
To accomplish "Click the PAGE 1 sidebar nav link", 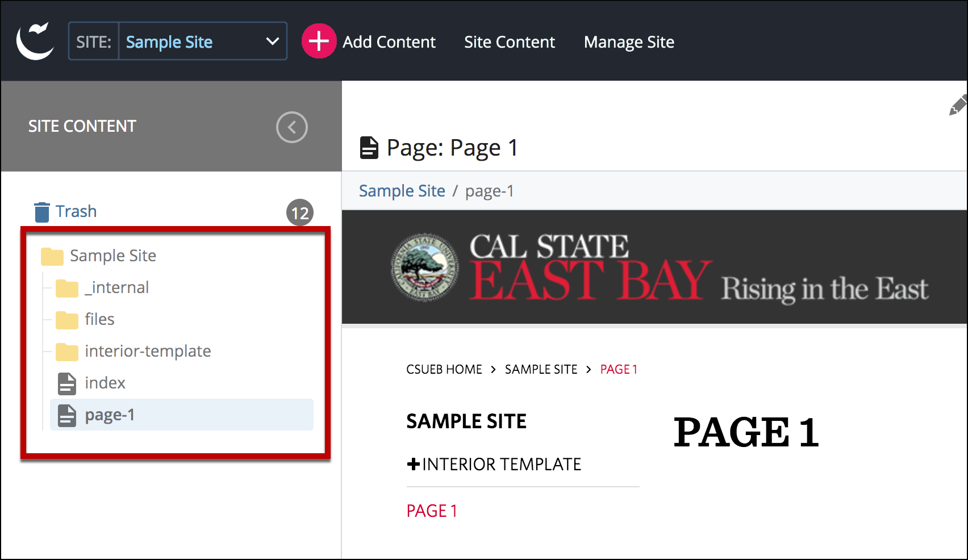I will tap(432, 511).
